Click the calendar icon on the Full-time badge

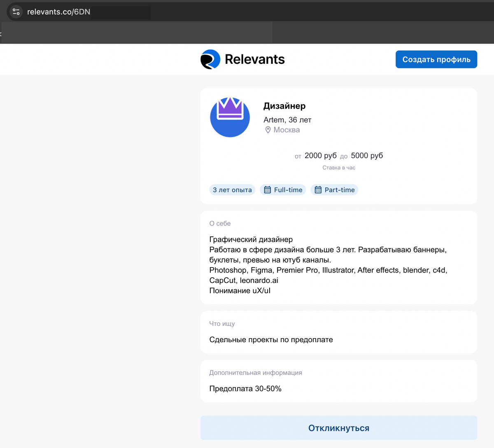[268, 189]
